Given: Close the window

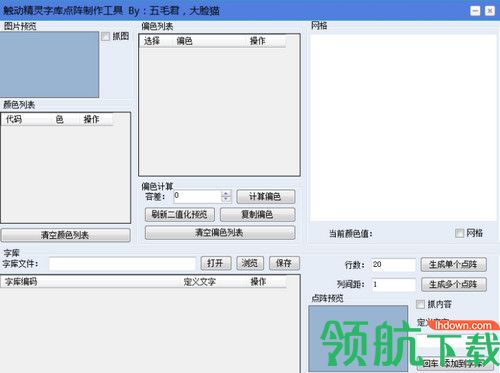Looking at the screenshot, I should [x=490, y=11].
